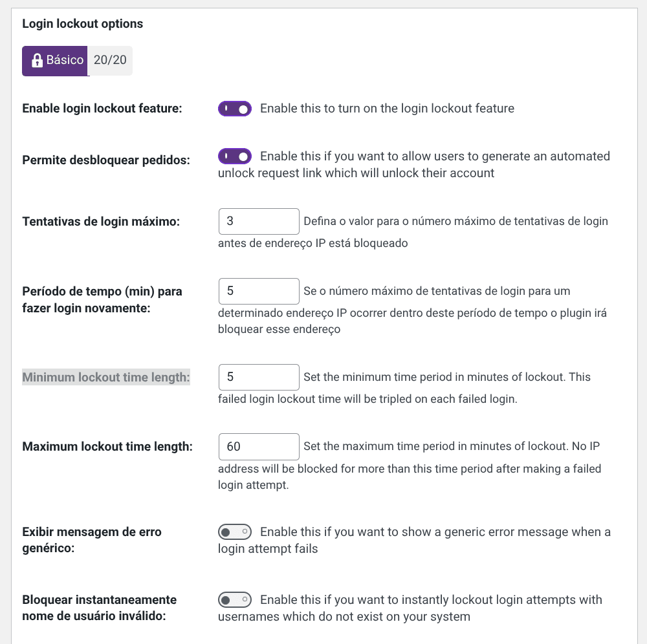Click the Maximum lockout time length field showing 60
647x644 pixels.
tap(258, 446)
